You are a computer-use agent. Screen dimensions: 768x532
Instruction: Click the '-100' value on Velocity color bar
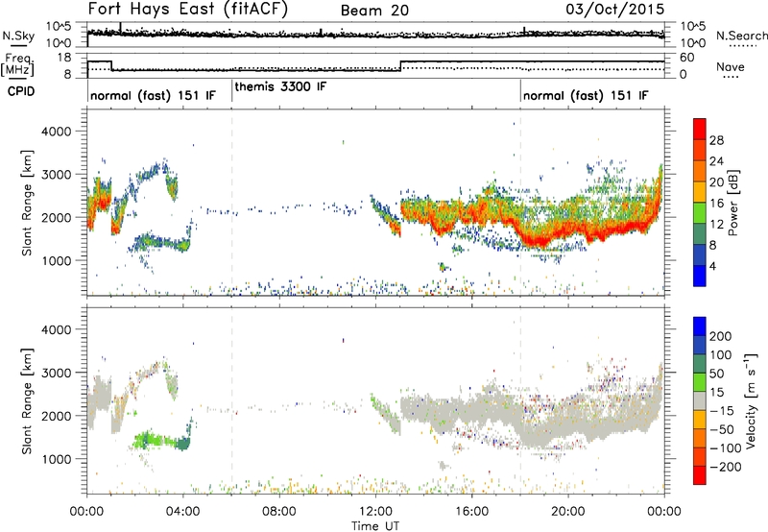726,448
